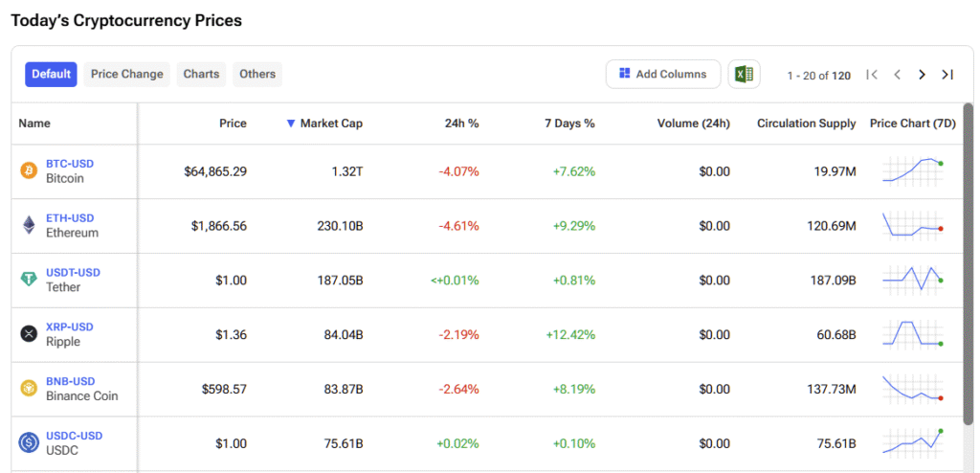Click the Ripple XRP logo icon
Viewport: 980px width, 473px height.
click(x=29, y=334)
